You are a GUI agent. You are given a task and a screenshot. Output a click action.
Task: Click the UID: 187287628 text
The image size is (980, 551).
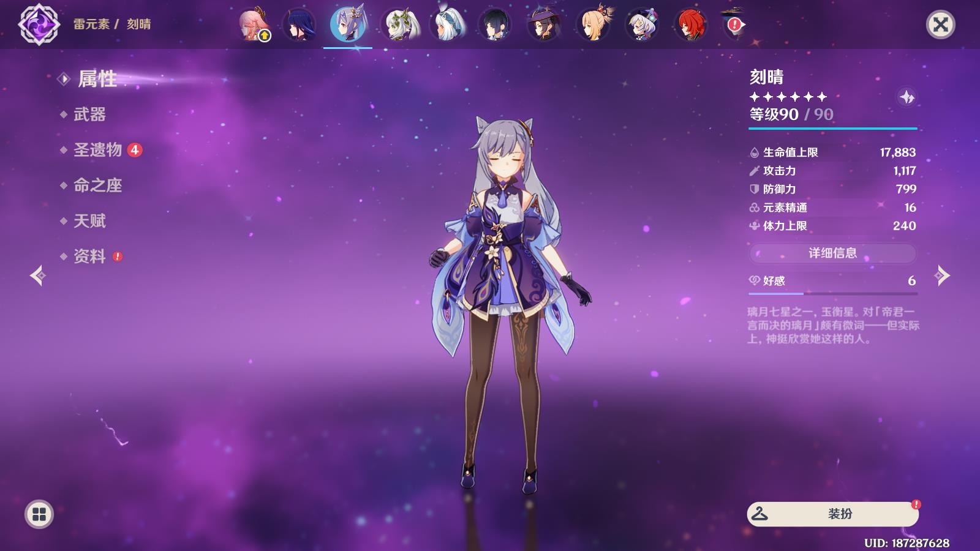point(907,543)
